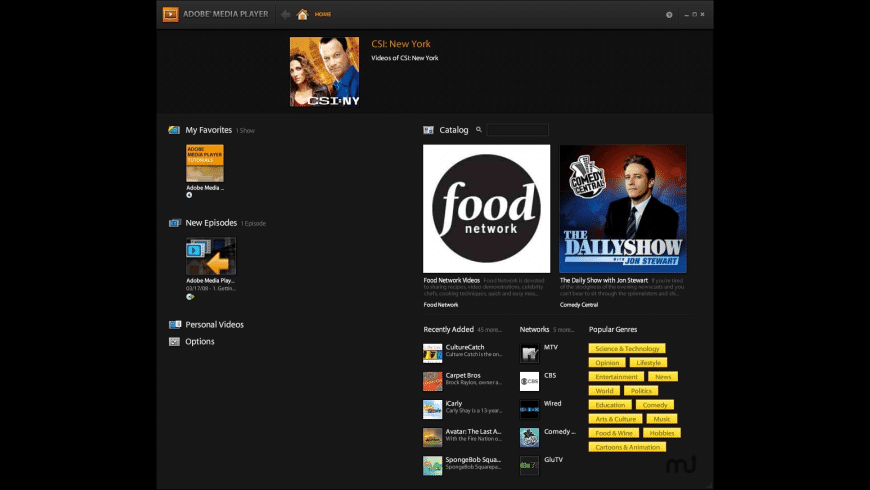Click the Personal Videos icon
Screen dimensions: 870x490
(x=175, y=325)
